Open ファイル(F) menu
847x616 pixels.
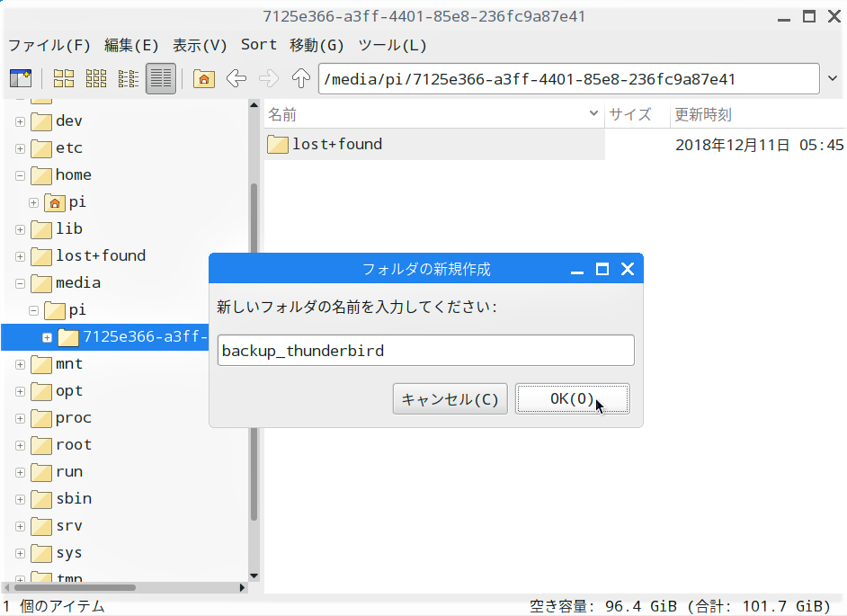(49, 45)
